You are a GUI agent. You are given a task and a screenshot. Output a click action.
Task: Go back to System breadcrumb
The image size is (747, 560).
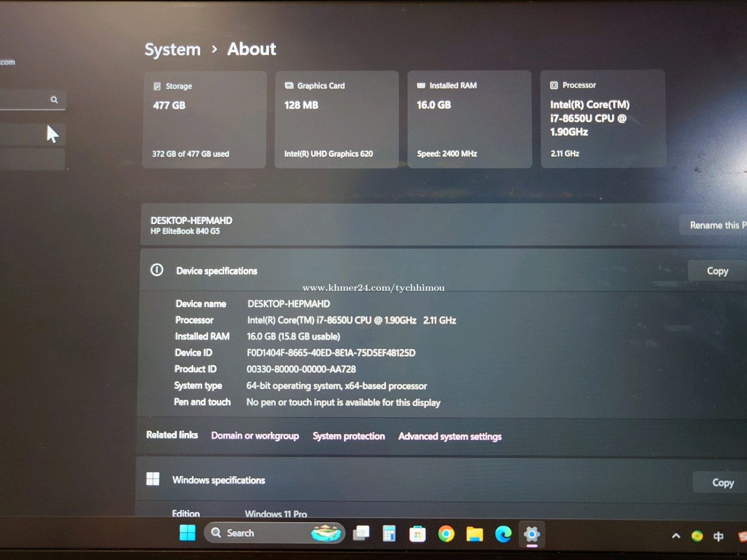pyautogui.click(x=172, y=50)
